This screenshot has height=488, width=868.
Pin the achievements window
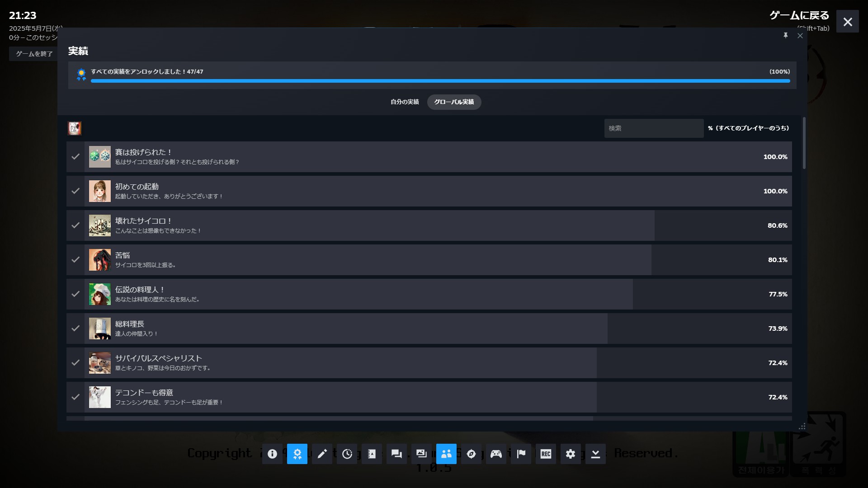point(786,36)
